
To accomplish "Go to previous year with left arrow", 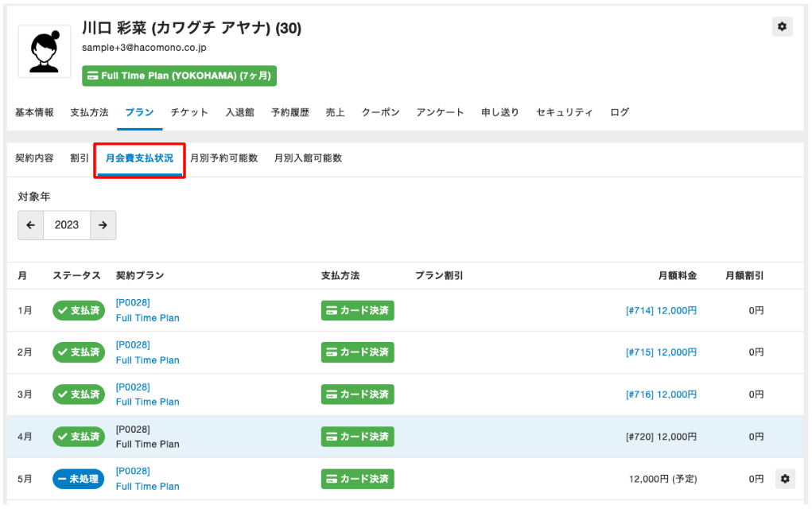I will 31,225.
